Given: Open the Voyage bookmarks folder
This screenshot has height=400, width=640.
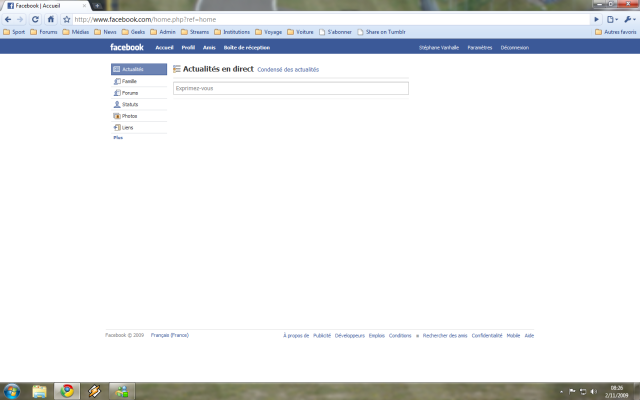Looking at the screenshot, I should point(269,32).
